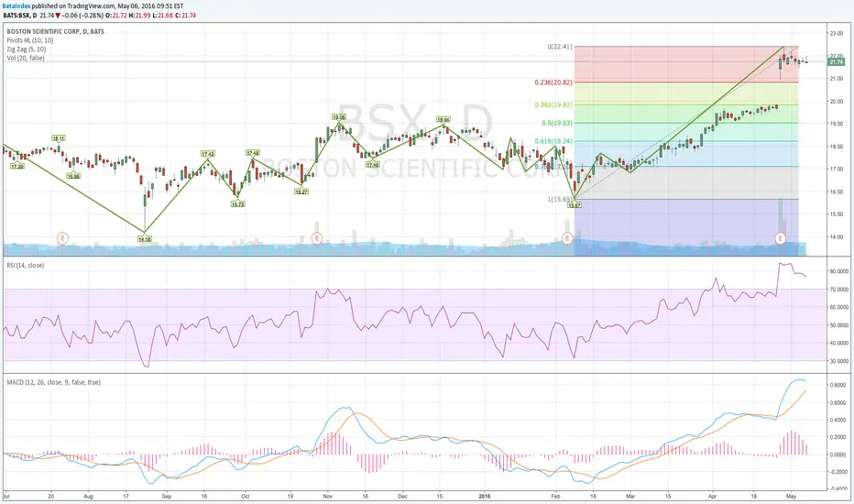Click the Sep label on time axis

click(167, 497)
